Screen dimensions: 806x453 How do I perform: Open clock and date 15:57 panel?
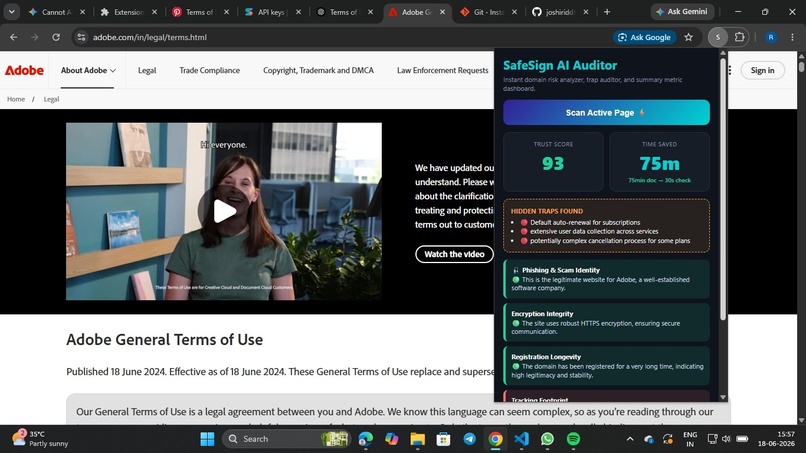click(x=776, y=439)
